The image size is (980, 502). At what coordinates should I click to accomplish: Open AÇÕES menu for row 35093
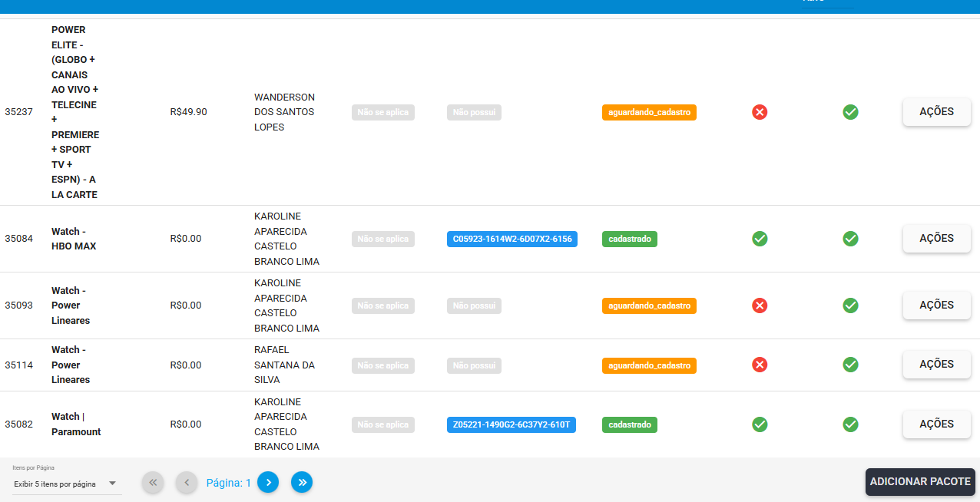(936, 305)
